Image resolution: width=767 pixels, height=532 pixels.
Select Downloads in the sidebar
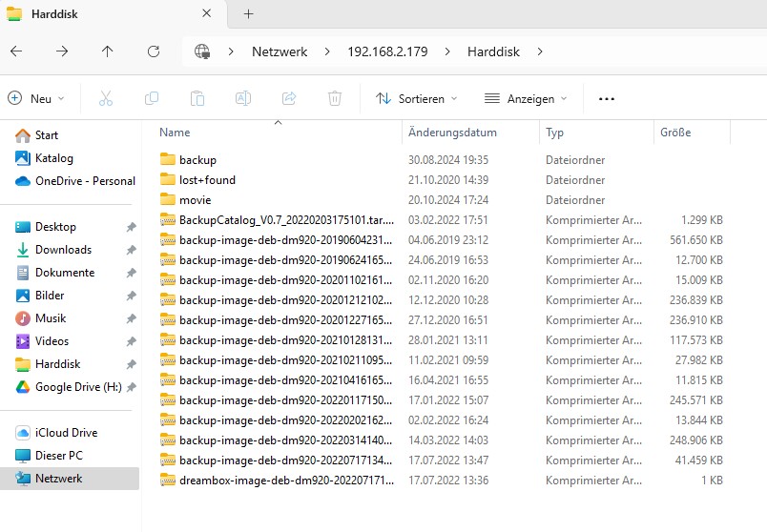(x=63, y=250)
